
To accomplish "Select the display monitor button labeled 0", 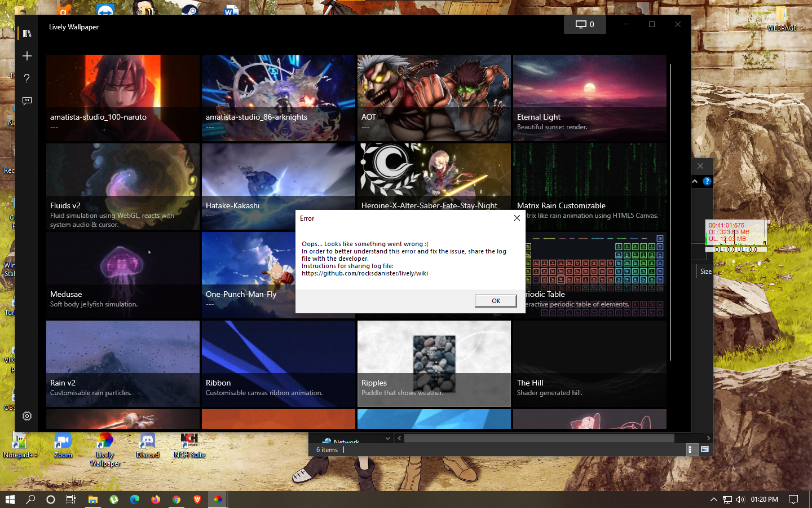I will [585, 25].
